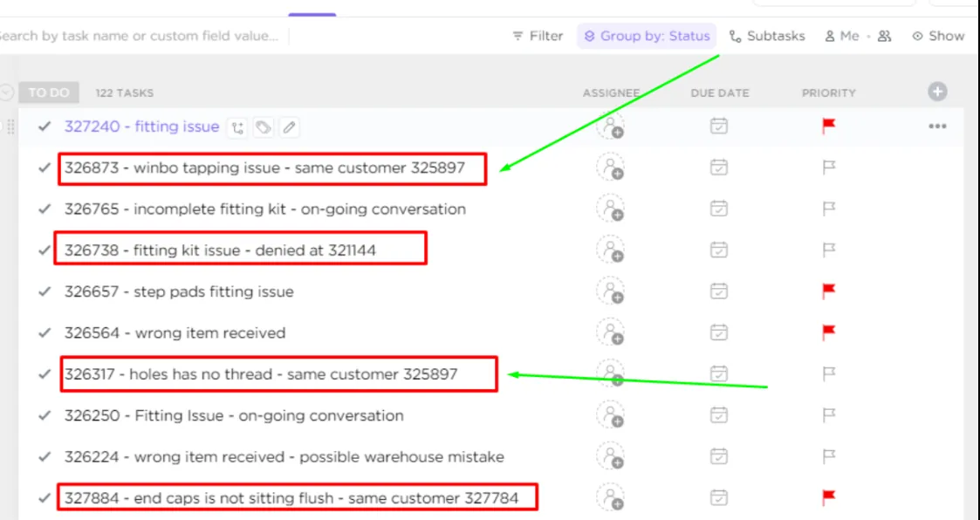Set priority flag on task 326873
Screen dimensions: 980x520
(829, 168)
